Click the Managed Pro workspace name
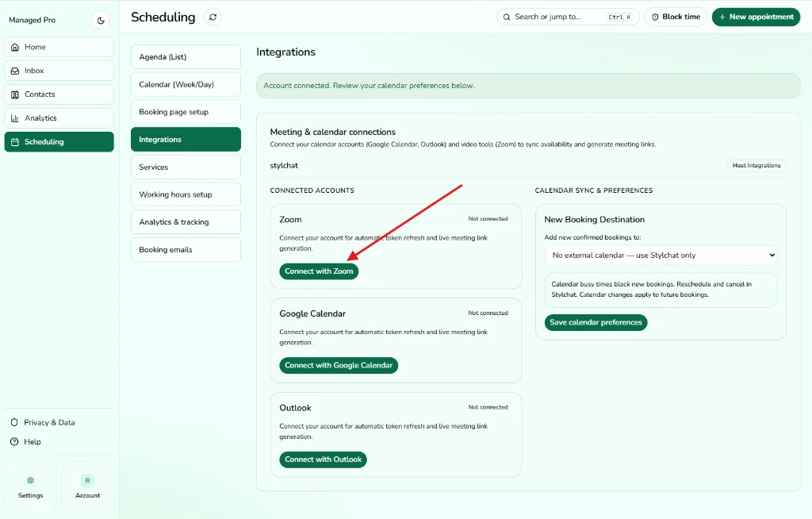This screenshot has height=519, width=812. [32, 20]
